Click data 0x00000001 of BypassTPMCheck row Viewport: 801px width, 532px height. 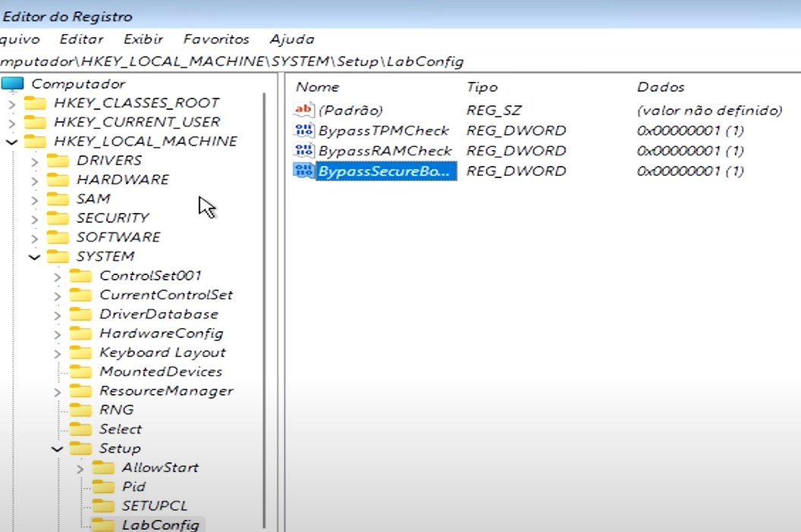tap(690, 130)
